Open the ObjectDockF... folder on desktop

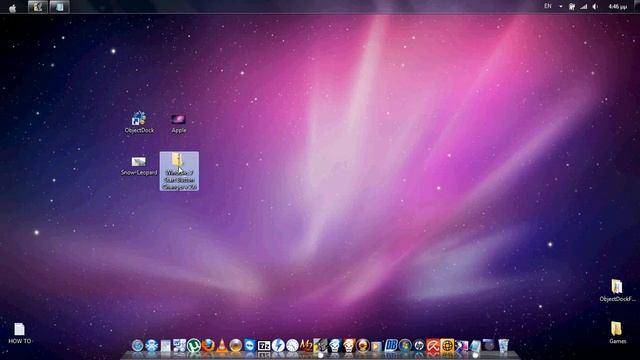[x=617, y=290]
